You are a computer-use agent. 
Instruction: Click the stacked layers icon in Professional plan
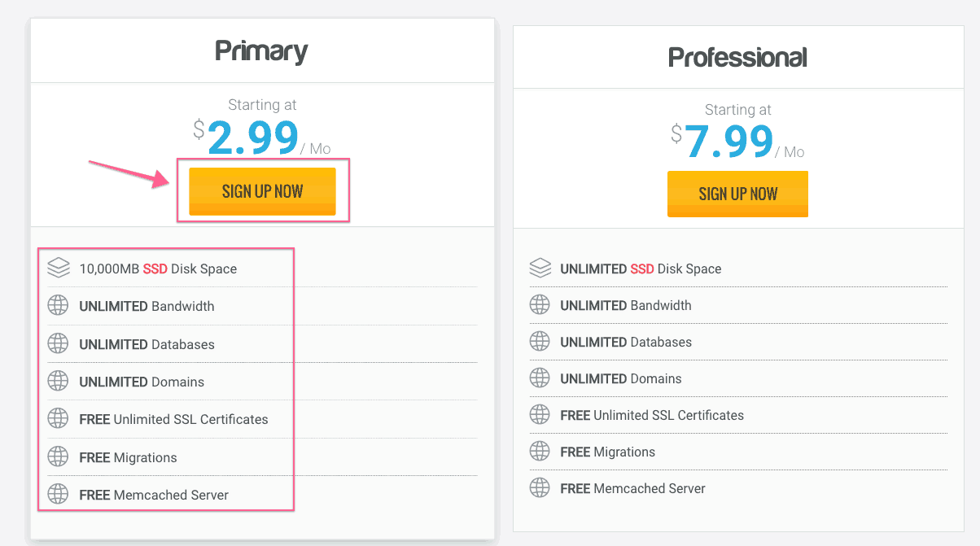click(540, 268)
